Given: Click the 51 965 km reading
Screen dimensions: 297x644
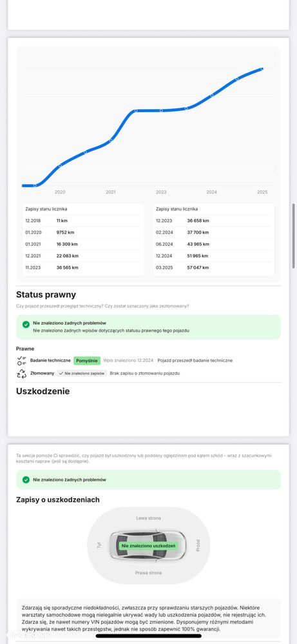Looking at the screenshot, I should tap(198, 256).
